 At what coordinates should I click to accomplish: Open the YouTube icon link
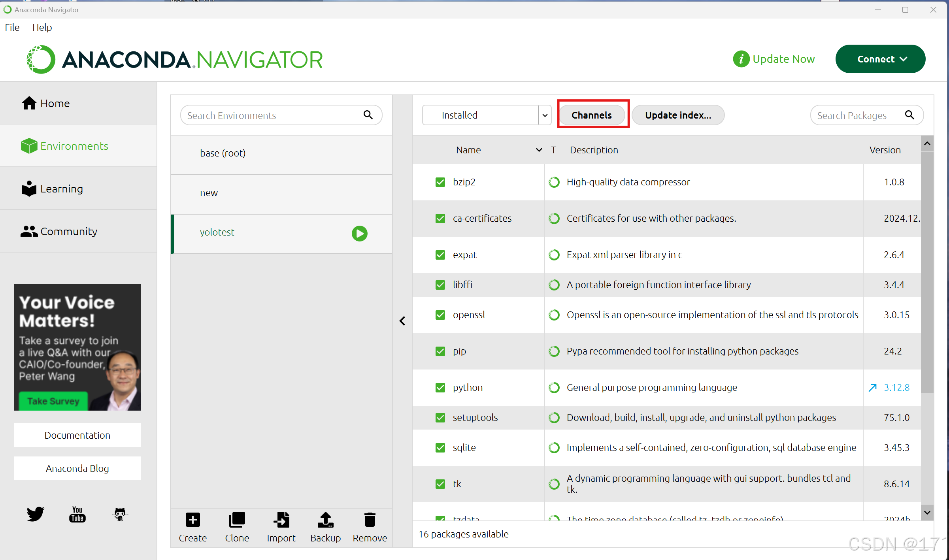[x=77, y=514]
